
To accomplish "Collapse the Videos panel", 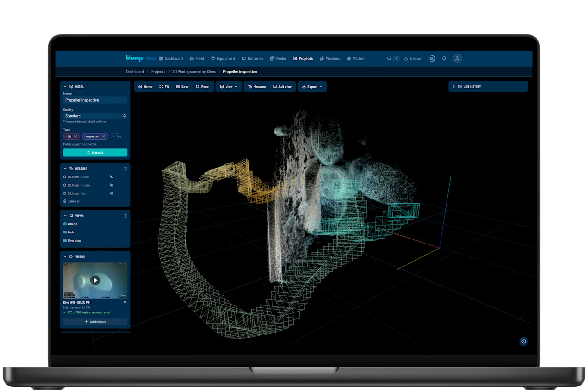I will click(65, 256).
